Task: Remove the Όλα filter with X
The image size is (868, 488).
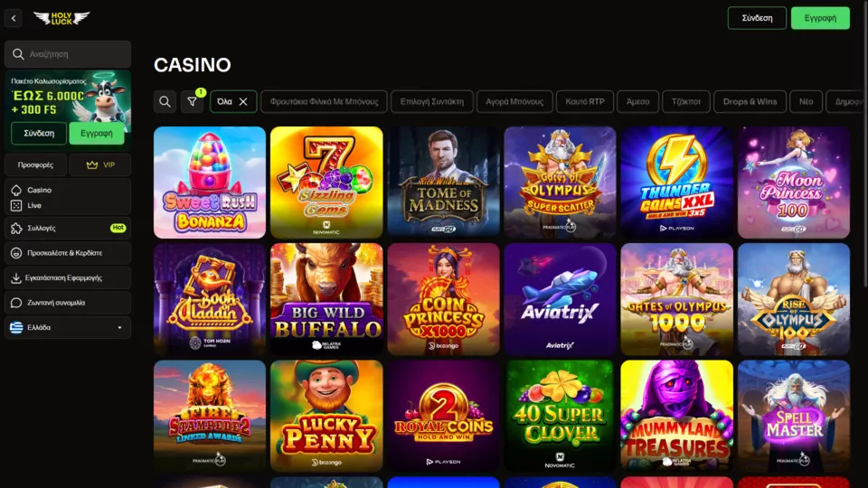Action: pyautogui.click(x=243, y=102)
